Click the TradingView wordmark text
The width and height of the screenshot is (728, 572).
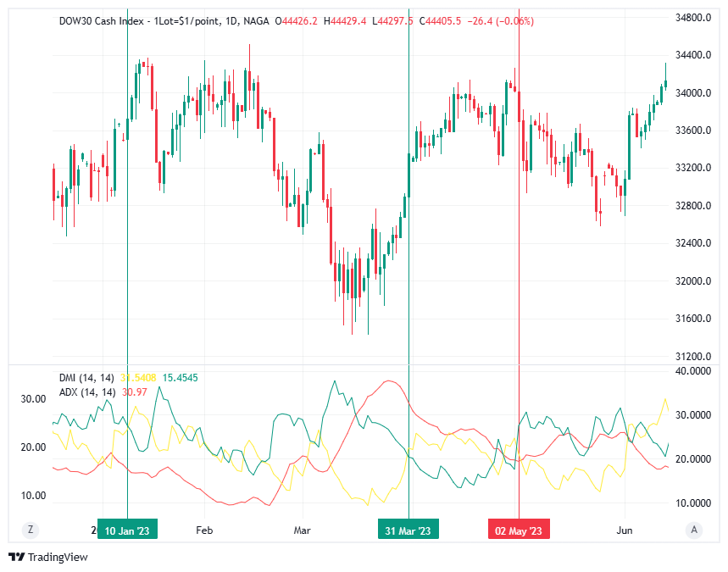pyautogui.click(x=58, y=557)
